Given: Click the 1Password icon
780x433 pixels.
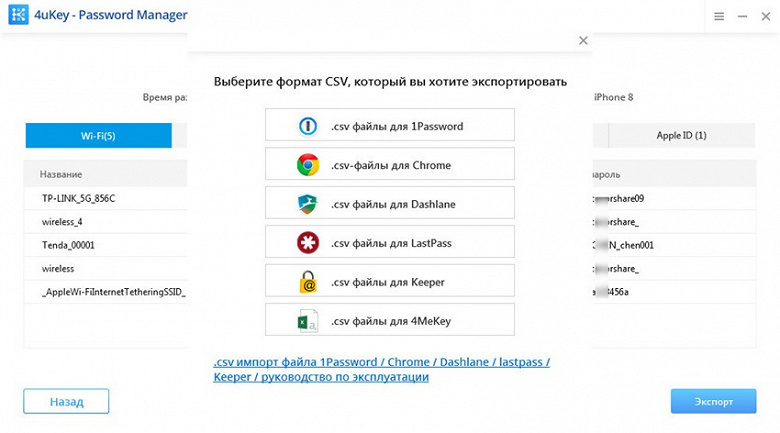Looking at the screenshot, I should [x=308, y=126].
